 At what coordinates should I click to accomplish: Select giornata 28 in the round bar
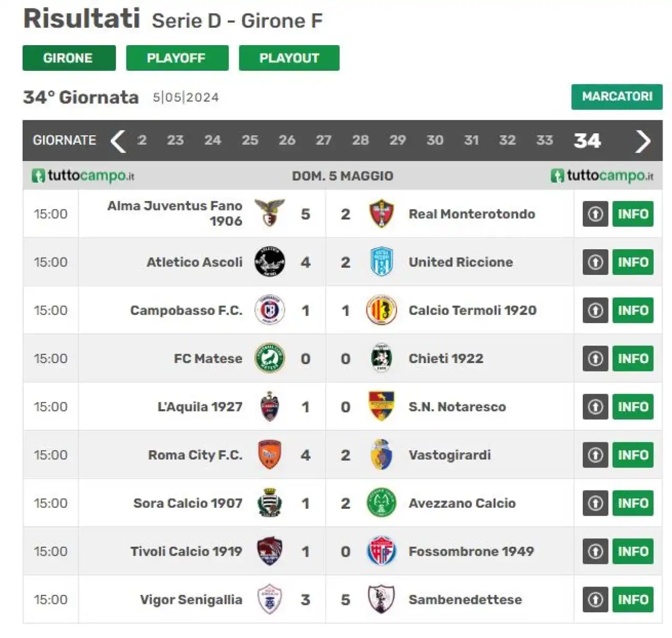[x=360, y=140]
